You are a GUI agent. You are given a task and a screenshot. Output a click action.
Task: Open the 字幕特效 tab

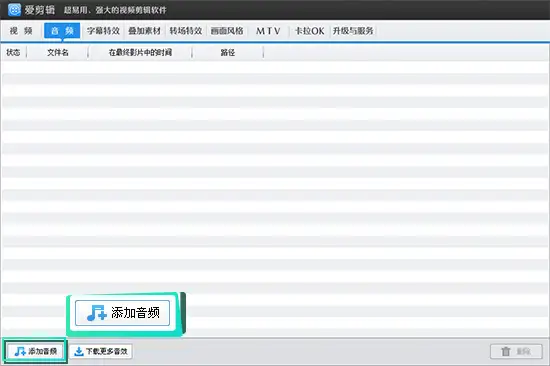[103, 31]
